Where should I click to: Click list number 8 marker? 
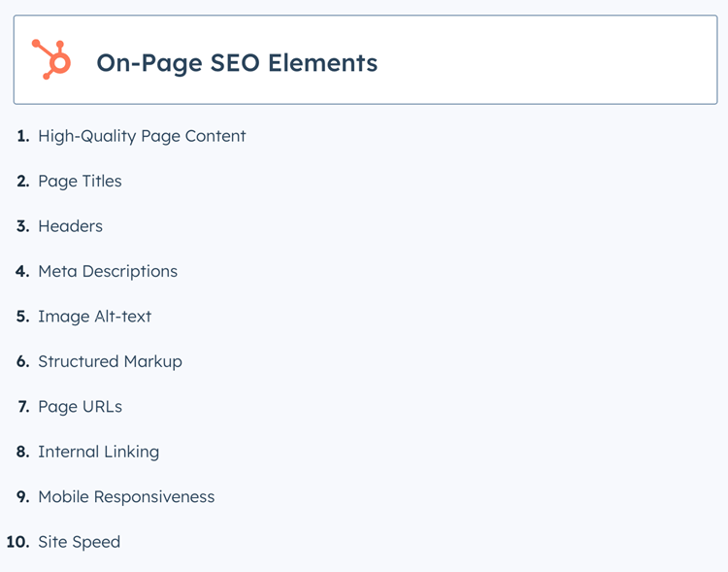pos(23,452)
